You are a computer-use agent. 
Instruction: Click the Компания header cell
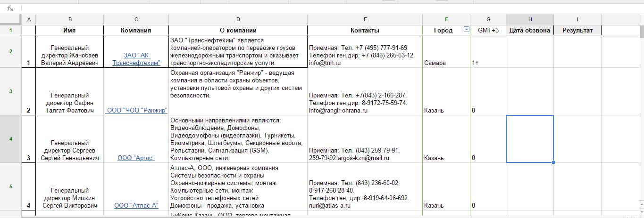(136, 30)
